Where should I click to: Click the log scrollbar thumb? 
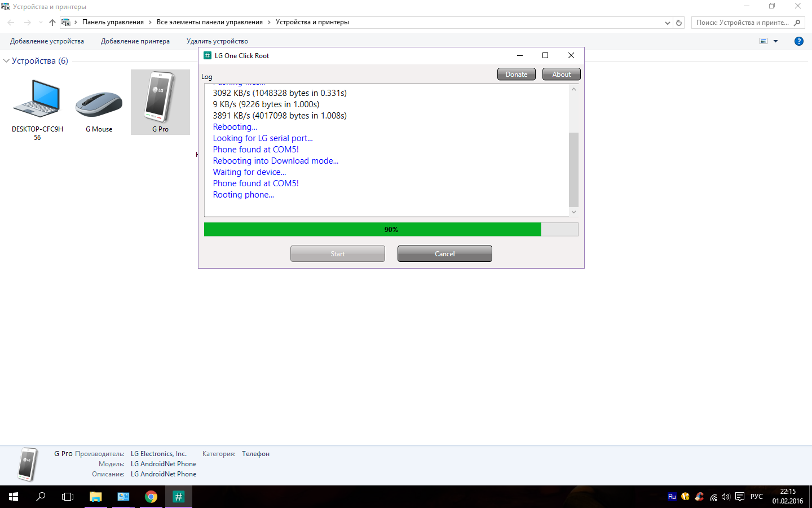(x=573, y=170)
